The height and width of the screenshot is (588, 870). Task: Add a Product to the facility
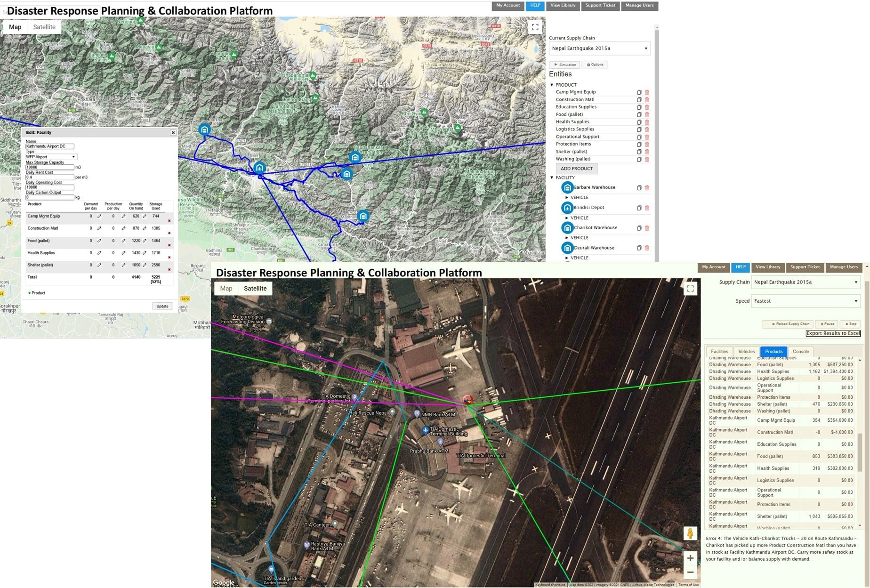coord(37,293)
